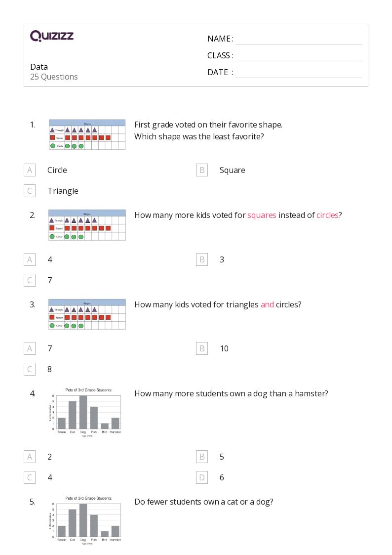Select answer box C for Triangle
The height and width of the screenshot is (555, 392).
click(x=30, y=191)
